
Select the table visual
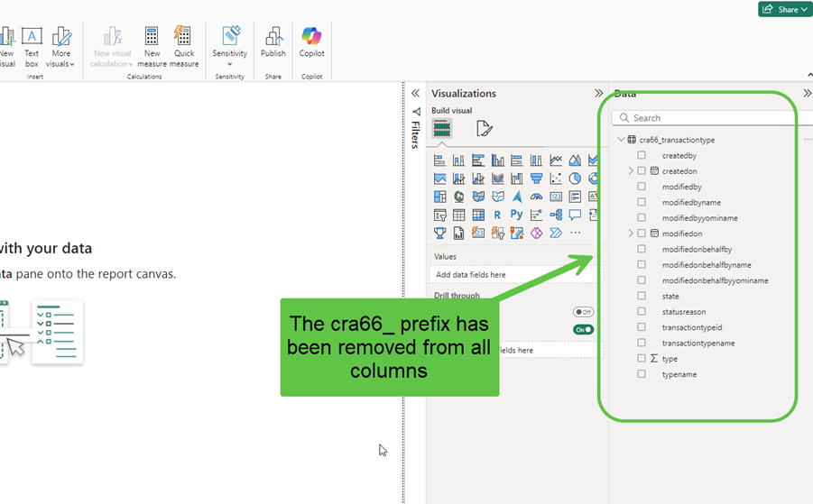(x=459, y=215)
